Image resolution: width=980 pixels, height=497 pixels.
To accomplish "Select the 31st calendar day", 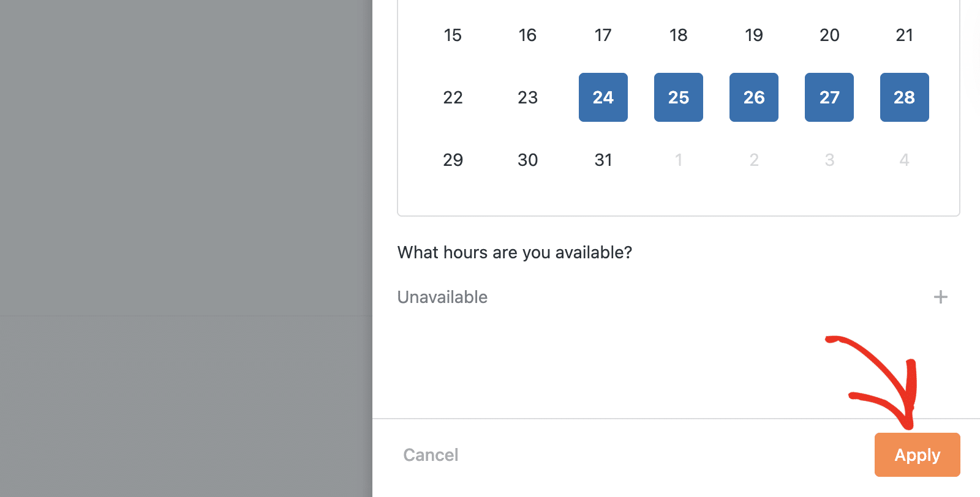I will [x=603, y=160].
